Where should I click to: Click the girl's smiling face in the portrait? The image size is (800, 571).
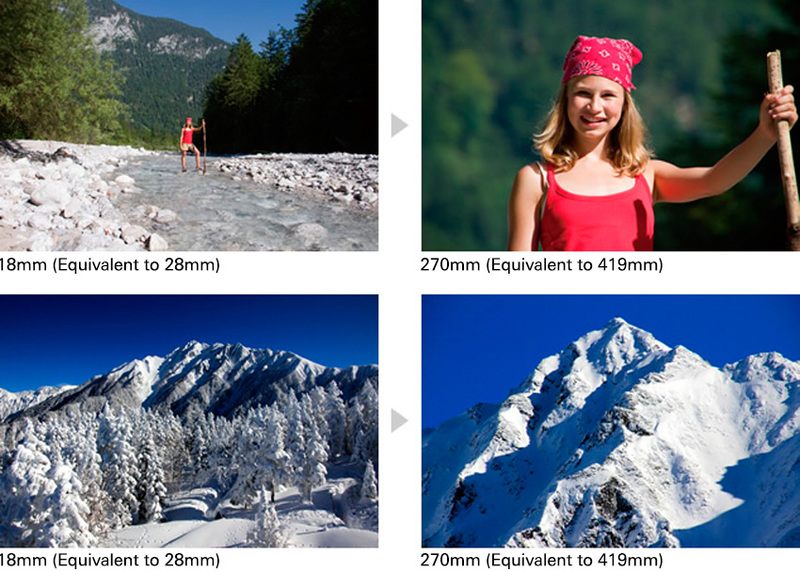594,108
